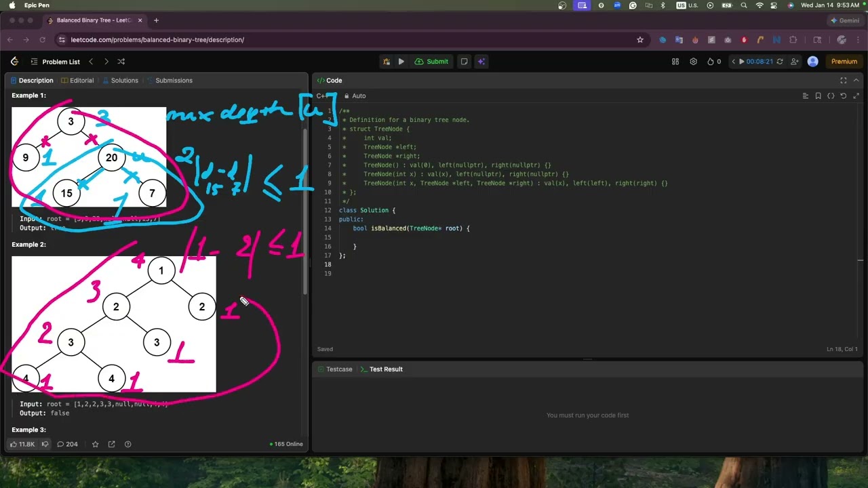The width and height of the screenshot is (868, 488).
Task: Open LeetCode settings gear
Action: pyautogui.click(x=693, y=62)
